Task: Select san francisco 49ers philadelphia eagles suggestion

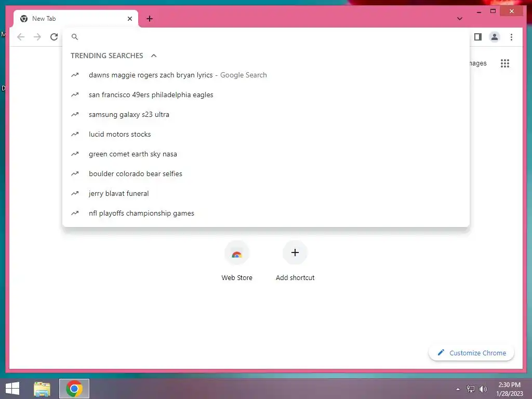Action: point(266,95)
